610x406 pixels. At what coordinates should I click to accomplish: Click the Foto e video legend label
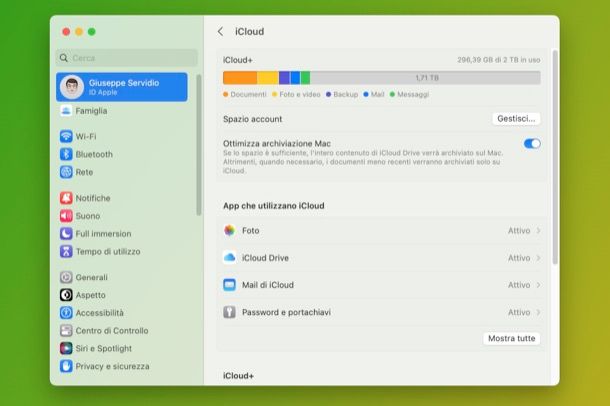(300, 94)
